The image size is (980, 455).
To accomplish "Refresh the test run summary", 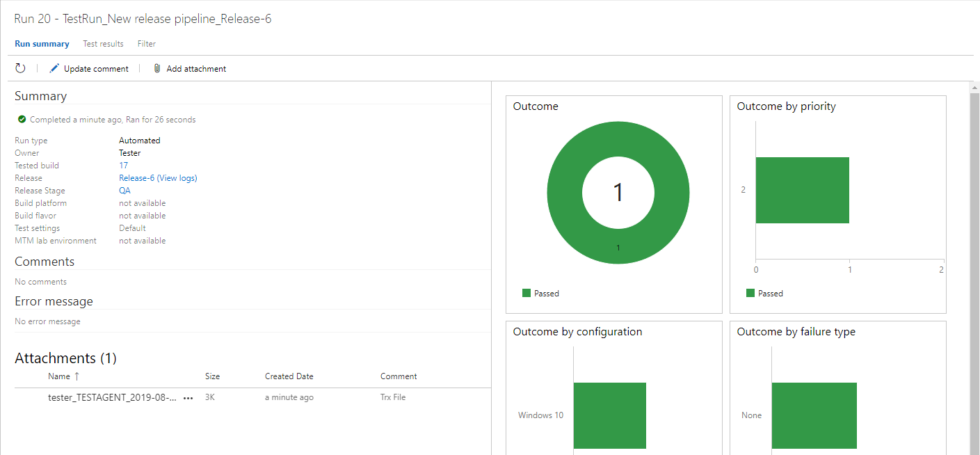I will click(x=20, y=67).
